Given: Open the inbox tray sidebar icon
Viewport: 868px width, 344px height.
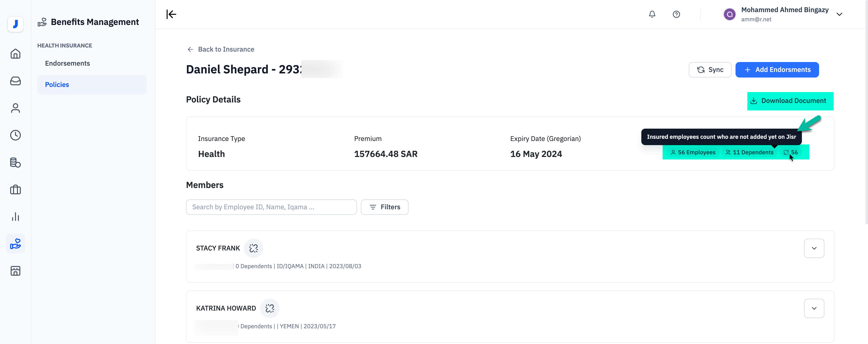Looking at the screenshot, I should pyautogui.click(x=15, y=81).
